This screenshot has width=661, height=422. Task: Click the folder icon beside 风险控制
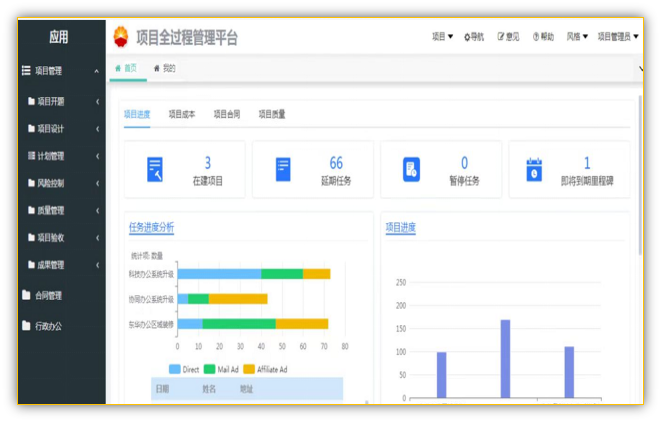coord(31,183)
